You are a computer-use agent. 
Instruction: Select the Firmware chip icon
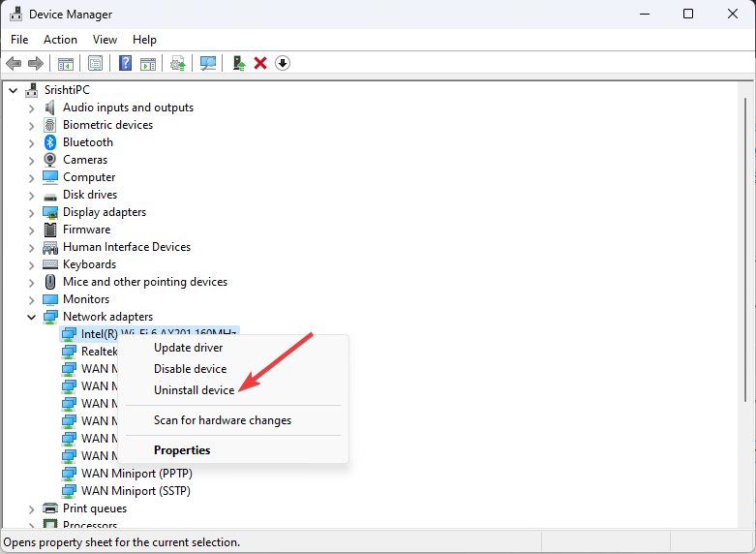pos(50,230)
